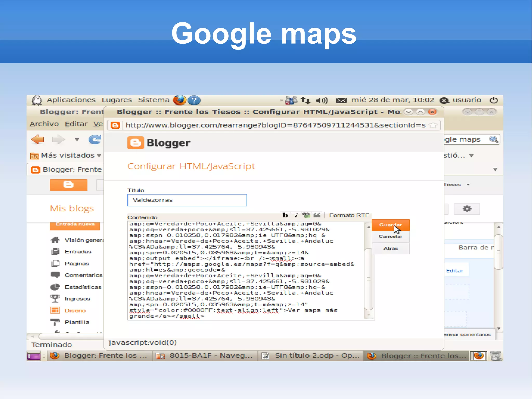This screenshot has width=532, height=399.
Task: Switch to 8015-BA1F Naveg... taskbar window
Action: coord(205,356)
